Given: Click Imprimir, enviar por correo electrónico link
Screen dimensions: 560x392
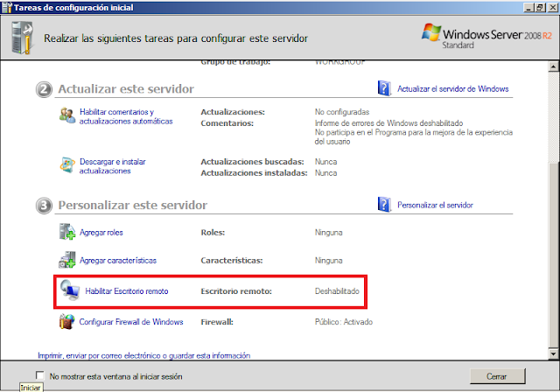Looking at the screenshot, I should pos(143,355).
